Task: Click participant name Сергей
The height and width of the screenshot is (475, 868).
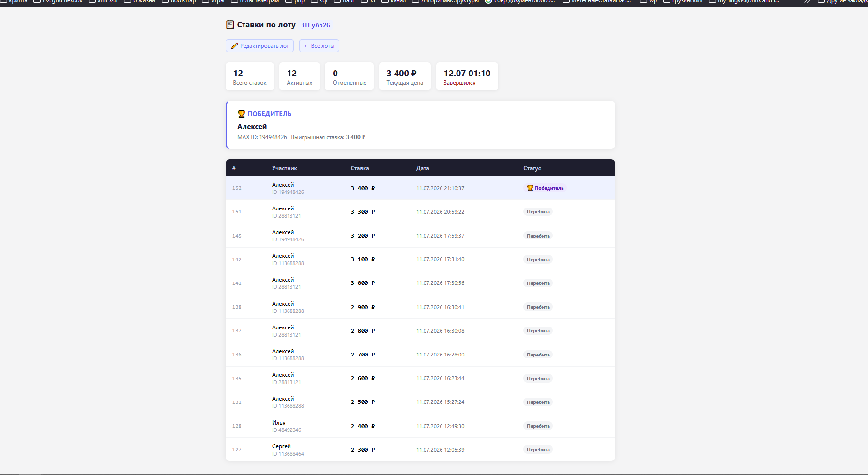Action: [x=281, y=446]
